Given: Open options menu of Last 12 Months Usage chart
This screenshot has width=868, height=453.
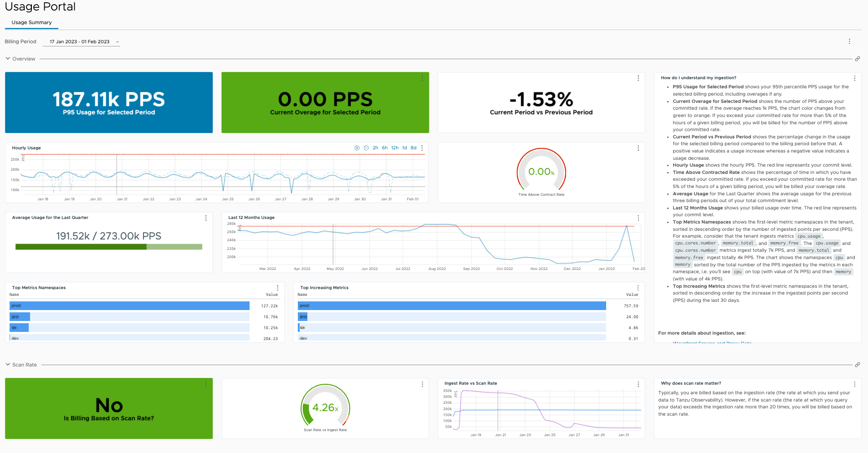Looking at the screenshot, I should tap(638, 218).
